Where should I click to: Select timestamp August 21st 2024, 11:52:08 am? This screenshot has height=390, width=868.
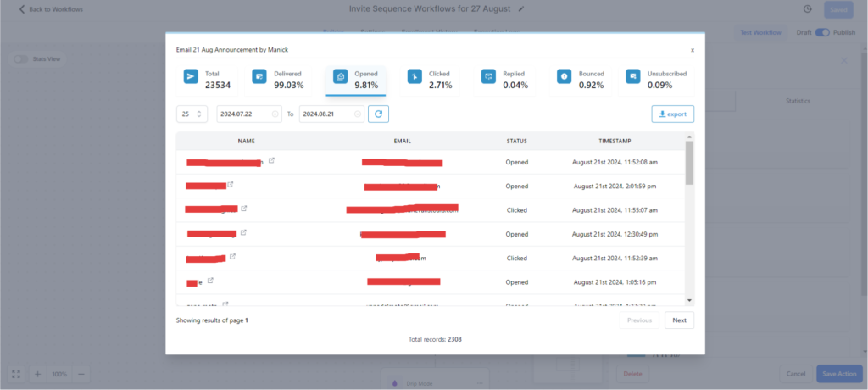[x=615, y=162]
